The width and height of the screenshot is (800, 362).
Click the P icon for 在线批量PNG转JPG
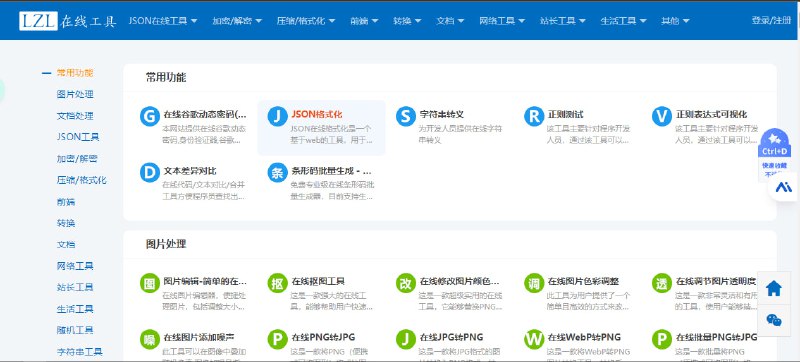[662, 340]
